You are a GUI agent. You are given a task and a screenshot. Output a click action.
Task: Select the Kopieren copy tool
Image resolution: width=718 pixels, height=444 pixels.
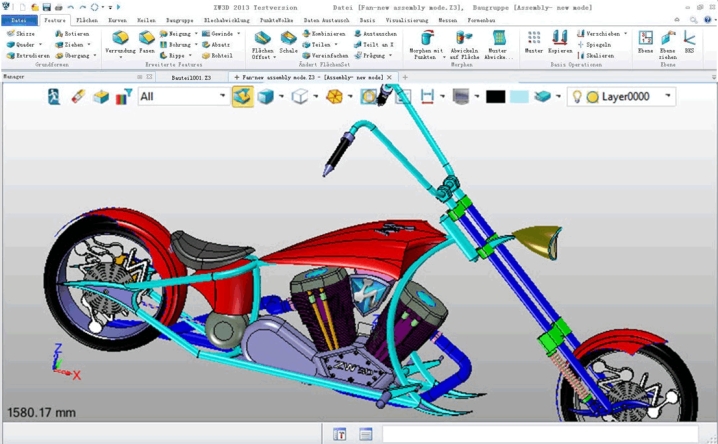point(560,41)
